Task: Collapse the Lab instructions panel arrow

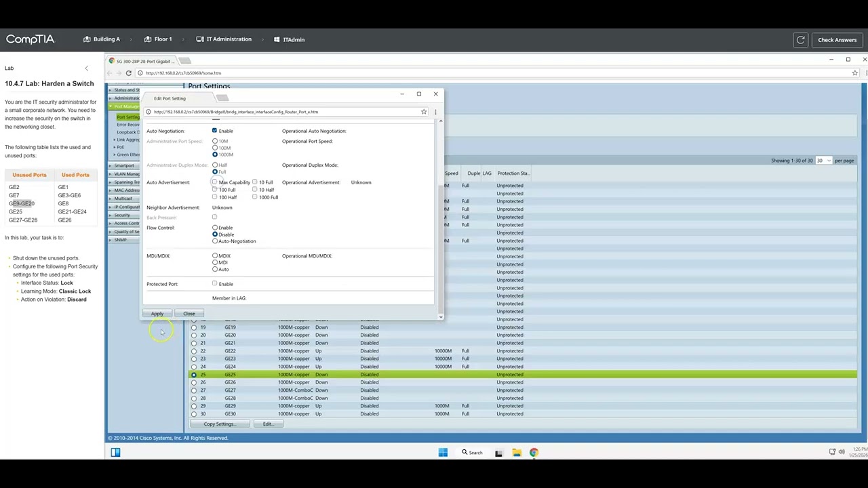Action: click(86, 68)
